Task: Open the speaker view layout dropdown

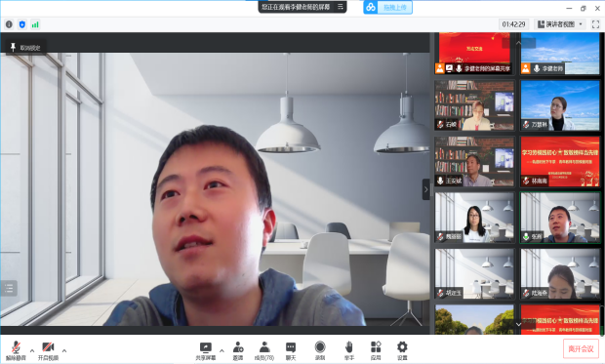Action: point(560,24)
